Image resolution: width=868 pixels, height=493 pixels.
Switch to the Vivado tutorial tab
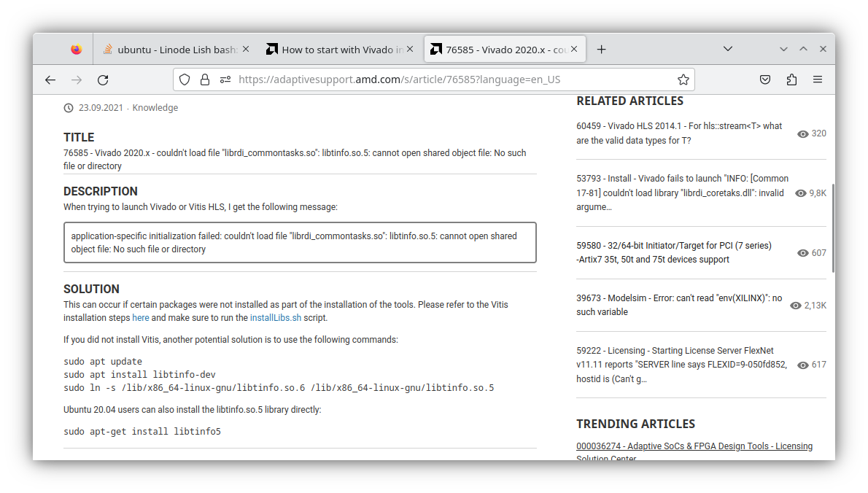click(336, 49)
